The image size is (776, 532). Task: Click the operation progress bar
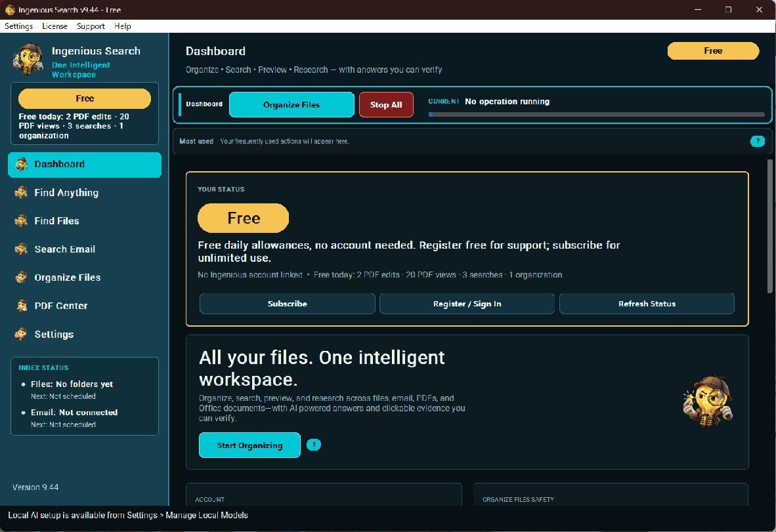[596, 114]
